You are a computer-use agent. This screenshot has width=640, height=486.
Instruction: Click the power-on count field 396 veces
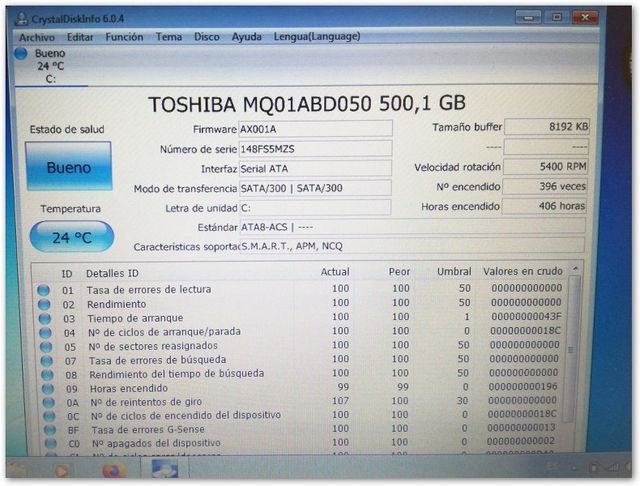pyautogui.click(x=544, y=186)
